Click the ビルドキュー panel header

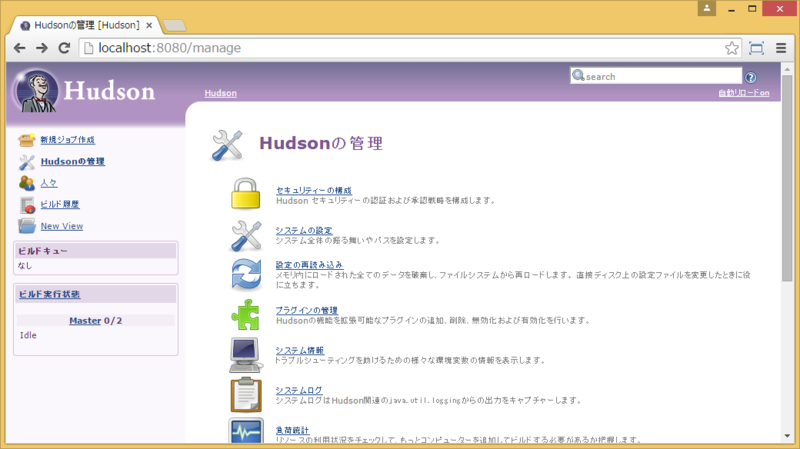96,251
